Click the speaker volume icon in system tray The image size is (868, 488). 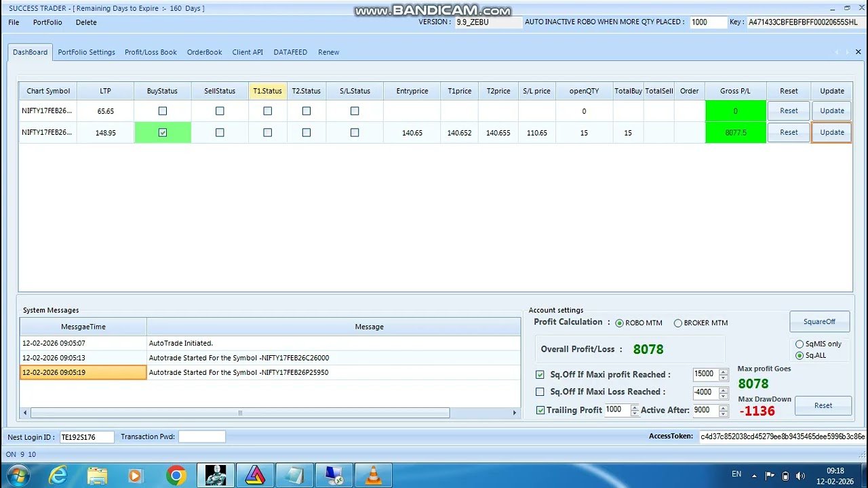[x=800, y=476]
